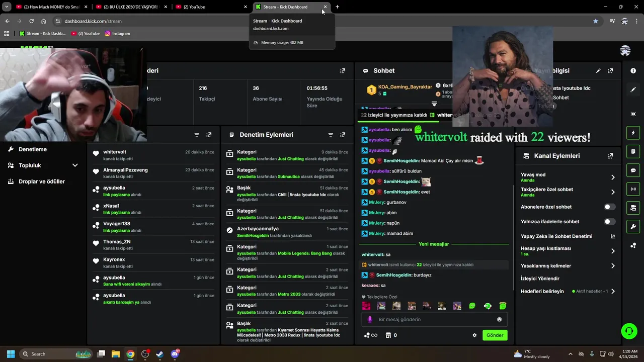Pop out the activity feed panel
This screenshot has height=362, width=644.
tap(209, 135)
